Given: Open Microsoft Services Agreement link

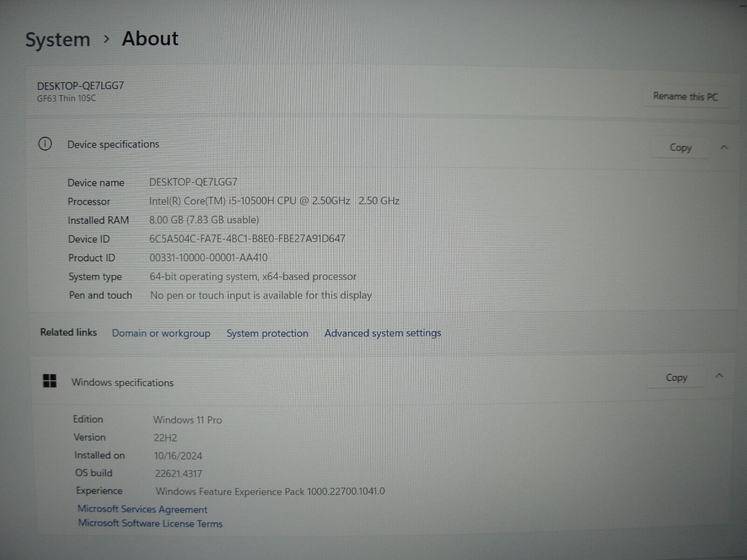Looking at the screenshot, I should click(x=142, y=509).
